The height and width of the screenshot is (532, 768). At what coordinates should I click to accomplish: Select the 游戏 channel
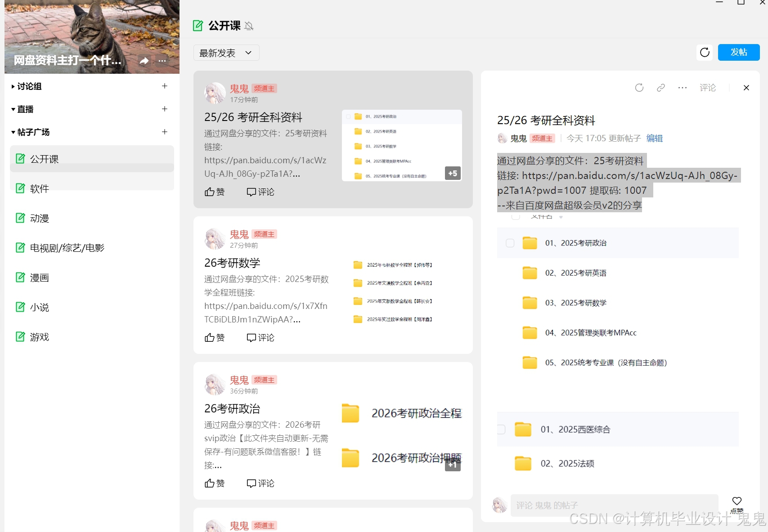pyautogui.click(x=92, y=337)
